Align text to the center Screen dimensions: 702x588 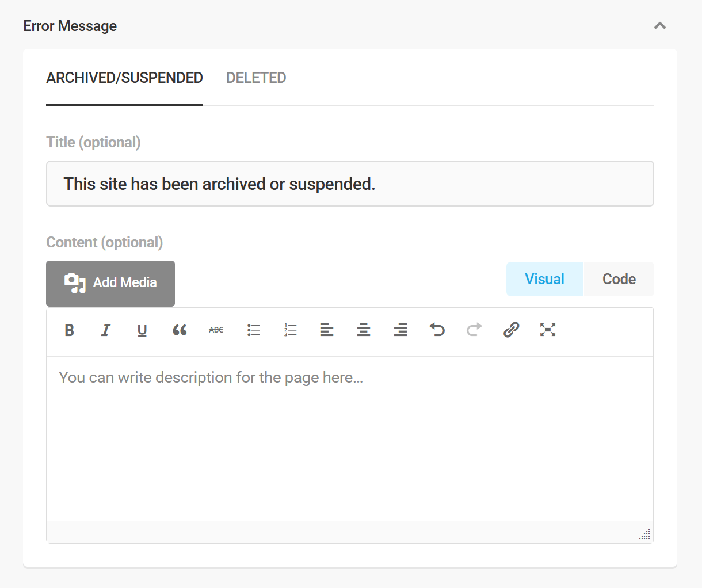click(364, 330)
